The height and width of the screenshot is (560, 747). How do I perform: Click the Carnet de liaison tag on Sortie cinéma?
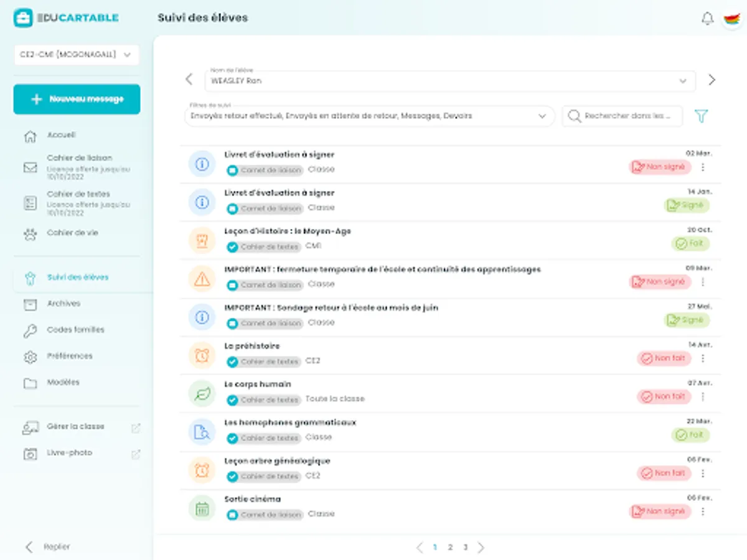265,515
